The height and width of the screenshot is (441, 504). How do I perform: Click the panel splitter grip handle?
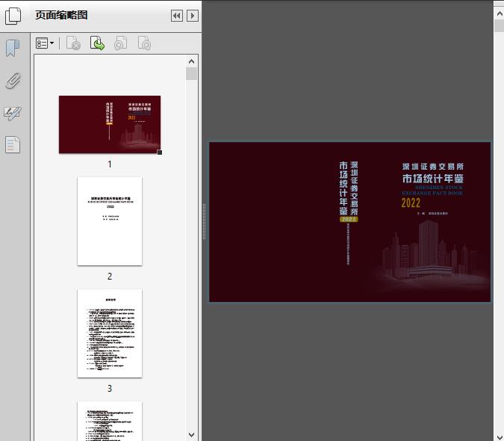point(204,222)
